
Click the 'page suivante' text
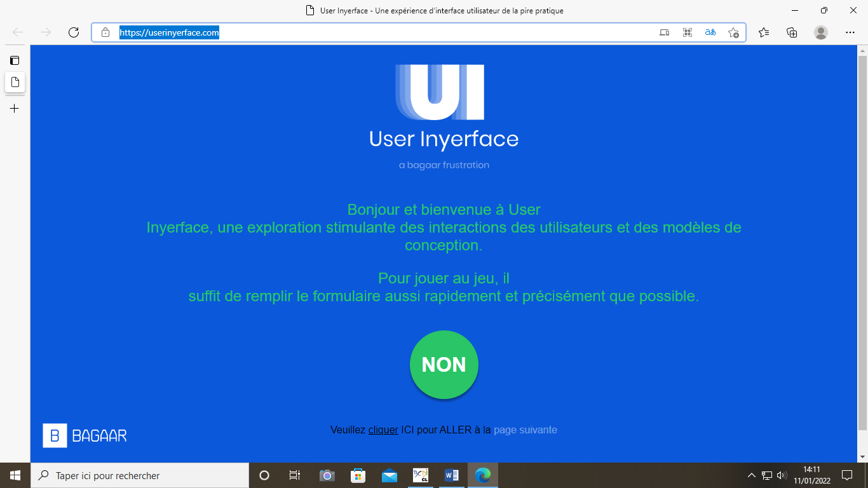click(526, 430)
